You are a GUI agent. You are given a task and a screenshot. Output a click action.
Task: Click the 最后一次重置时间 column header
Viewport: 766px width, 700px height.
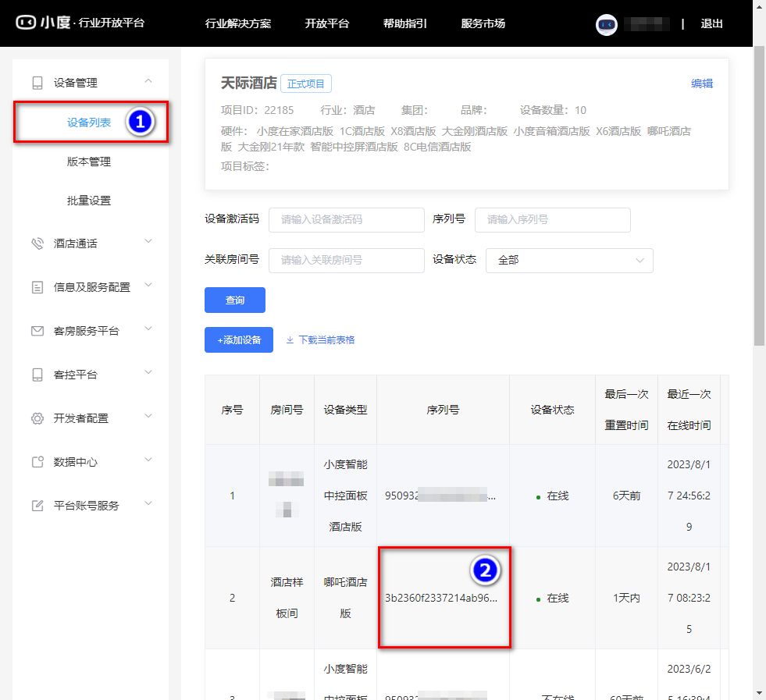point(627,410)
